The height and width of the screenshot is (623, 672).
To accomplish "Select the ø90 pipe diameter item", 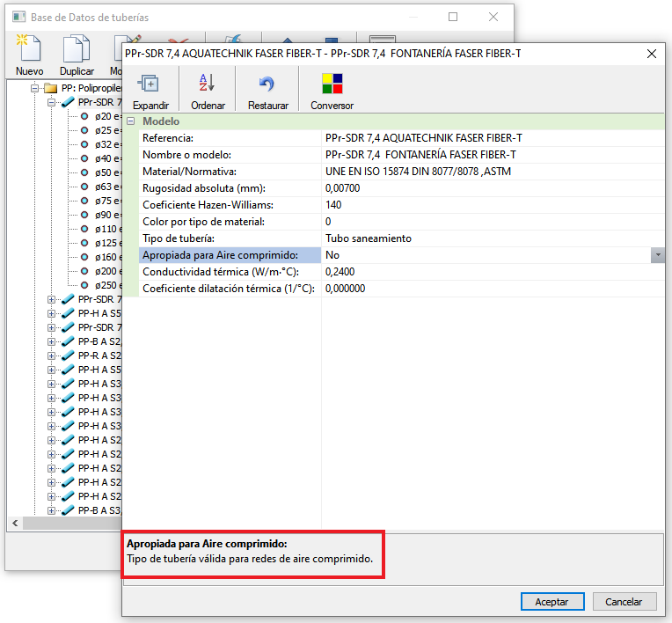I will pos(103,215).
